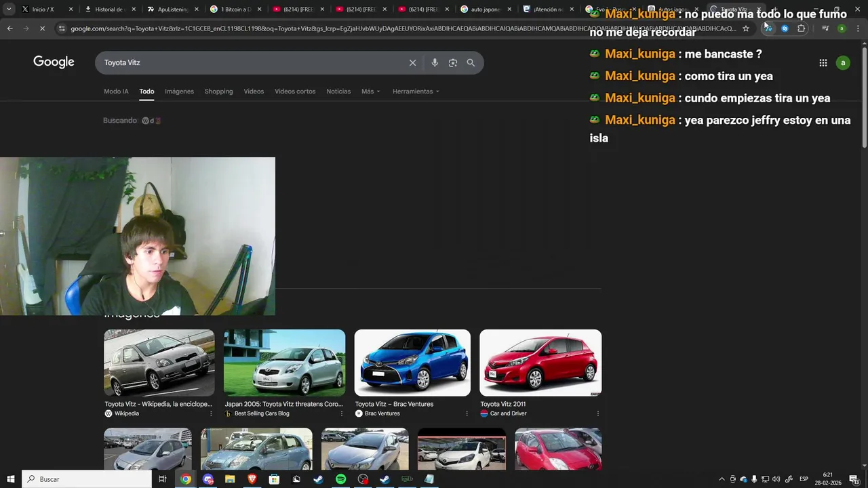Open Microsoft Store from the taskbar

(274, 479)
